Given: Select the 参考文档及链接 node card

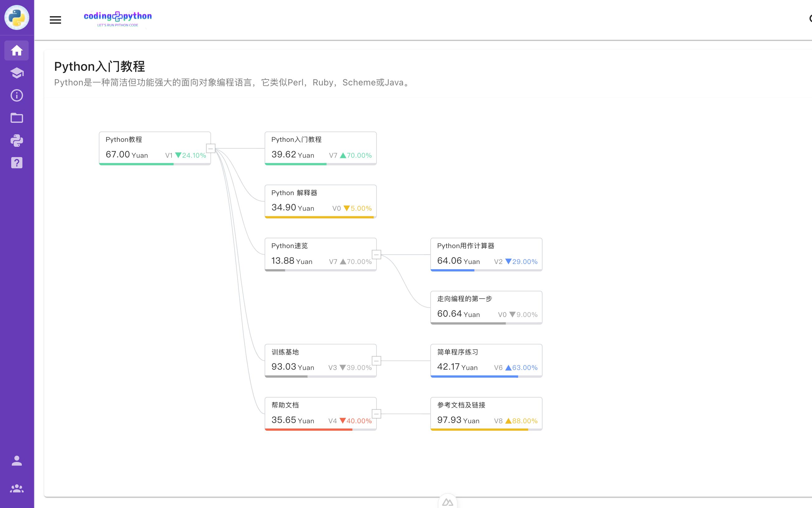Looking at the screenshot, I should (487, 414).
